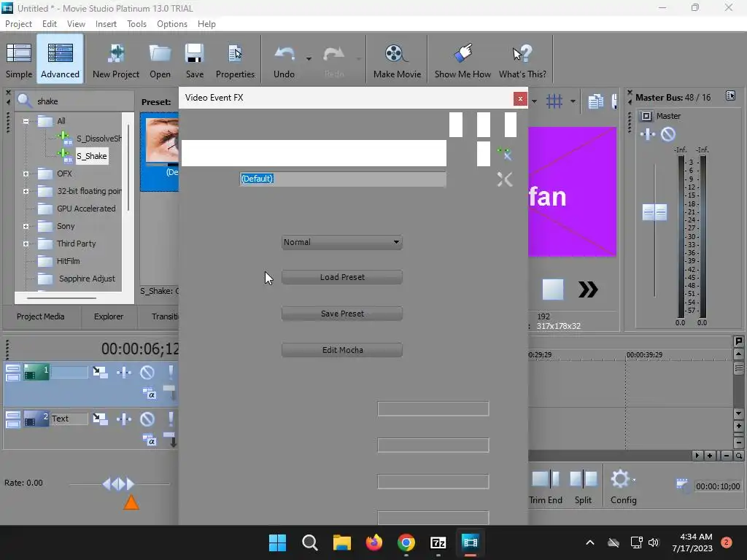Click the Split tool button

coord(583,487)
